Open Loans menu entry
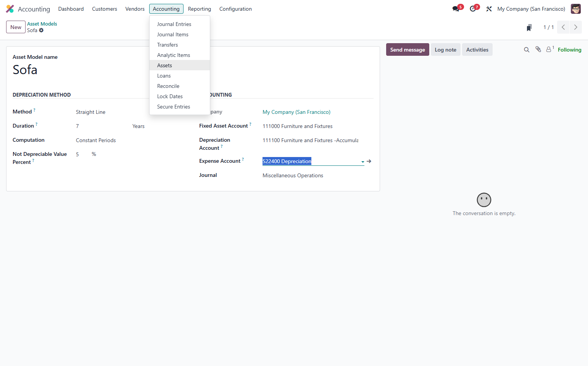The width and height of the screenshot is (588, 366). (x=180, y=76)
